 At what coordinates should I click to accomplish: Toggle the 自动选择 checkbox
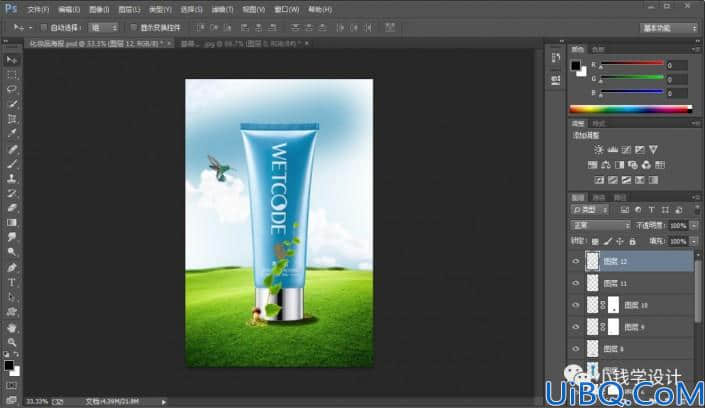tap(44, 27)
